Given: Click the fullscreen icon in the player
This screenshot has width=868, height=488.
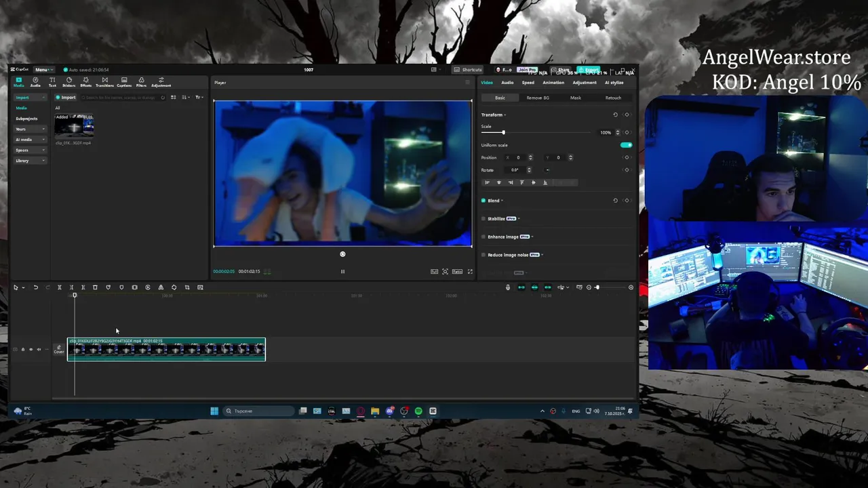Looking at the screenshot, I should click(470, 271).
